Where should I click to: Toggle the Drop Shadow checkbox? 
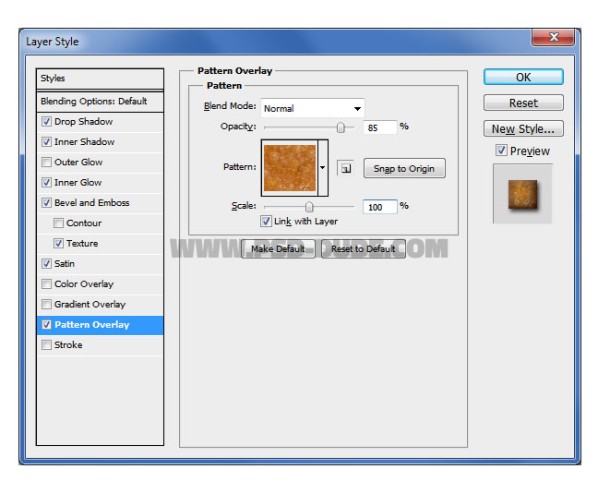(x=46, y=122)
